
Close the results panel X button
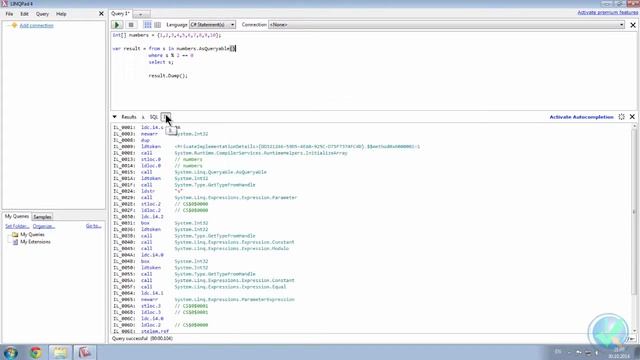(632, 117)
